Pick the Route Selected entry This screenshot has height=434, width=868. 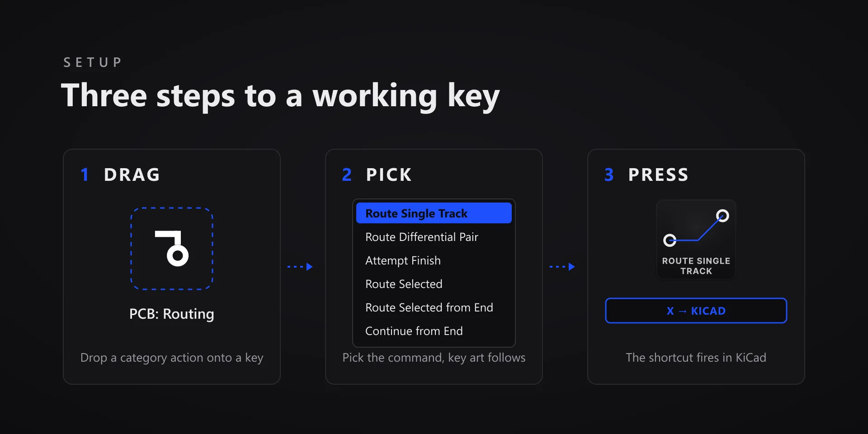[x=434, y=284]
